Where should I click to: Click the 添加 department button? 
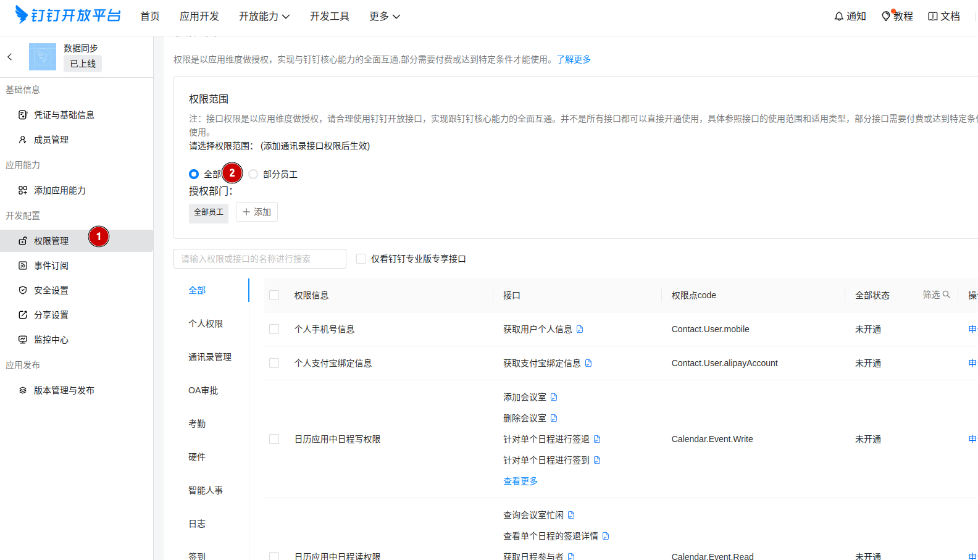tap(257, 212)
